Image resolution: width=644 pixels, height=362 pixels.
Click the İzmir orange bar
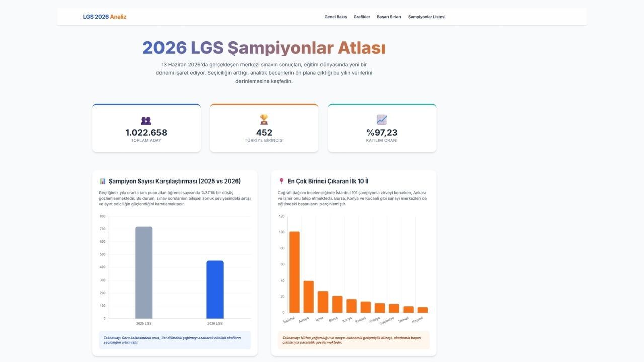tap(323, 302)
